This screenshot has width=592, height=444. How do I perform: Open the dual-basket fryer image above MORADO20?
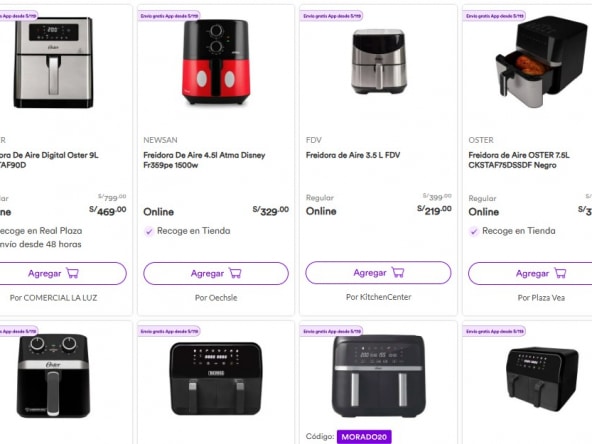click(x=379, y=376)
